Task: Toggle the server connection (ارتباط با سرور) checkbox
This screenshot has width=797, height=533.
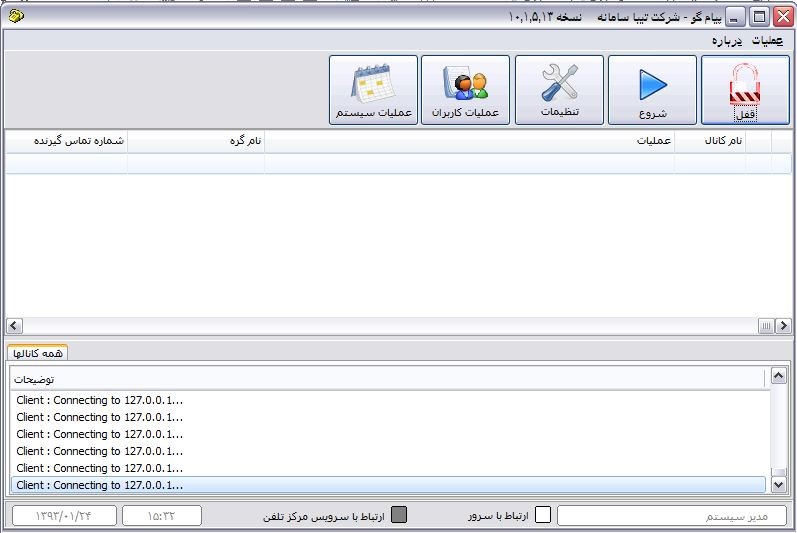Action: pos(543,516)
